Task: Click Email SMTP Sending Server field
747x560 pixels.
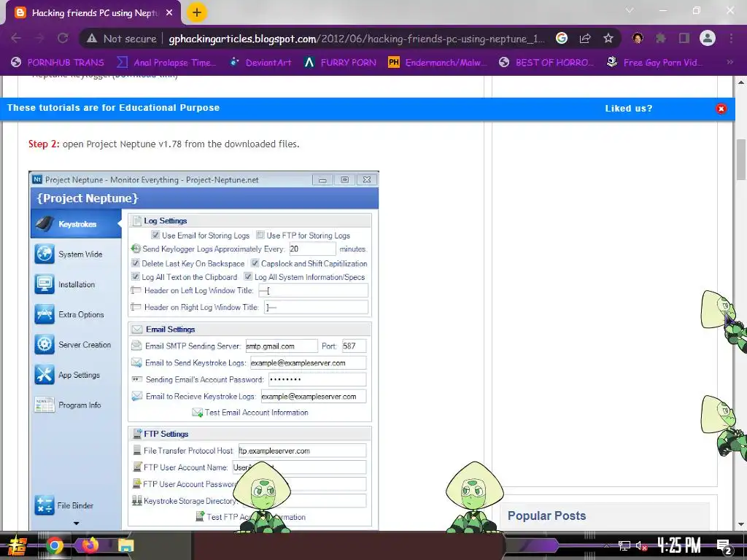Action: click(281, 346)
